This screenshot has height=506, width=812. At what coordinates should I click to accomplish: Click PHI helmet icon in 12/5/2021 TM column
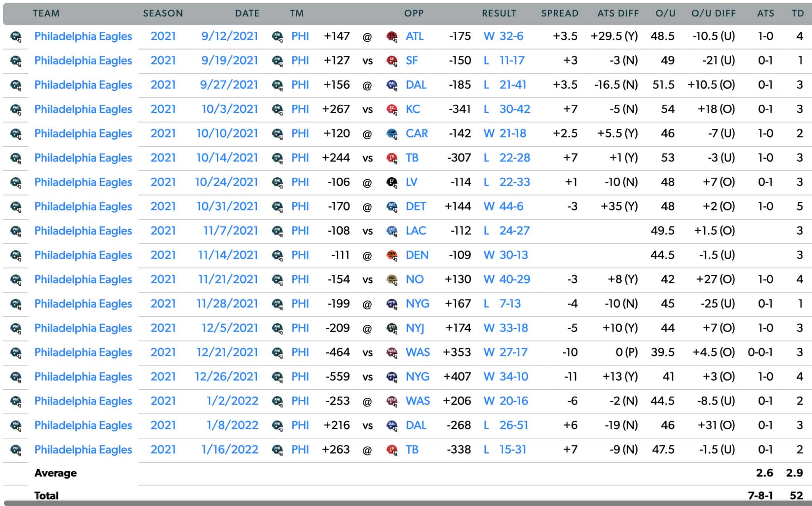click(278, 328)
